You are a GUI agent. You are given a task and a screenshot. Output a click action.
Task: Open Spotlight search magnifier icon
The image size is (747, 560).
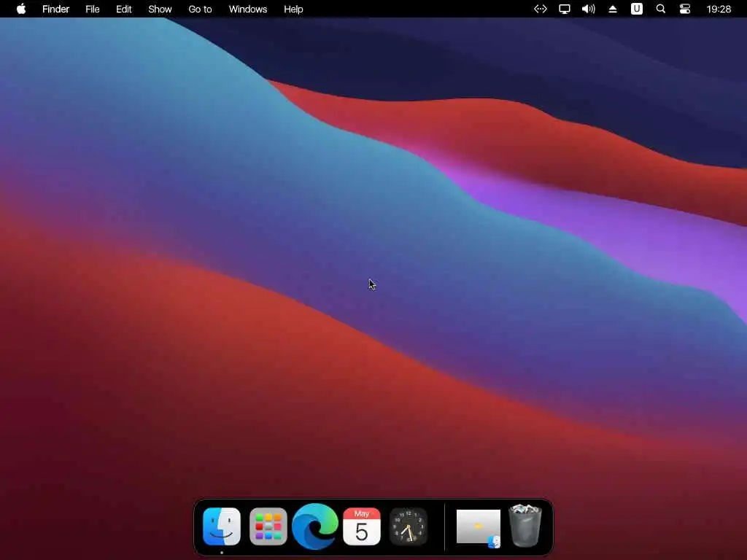pos(661,9)
